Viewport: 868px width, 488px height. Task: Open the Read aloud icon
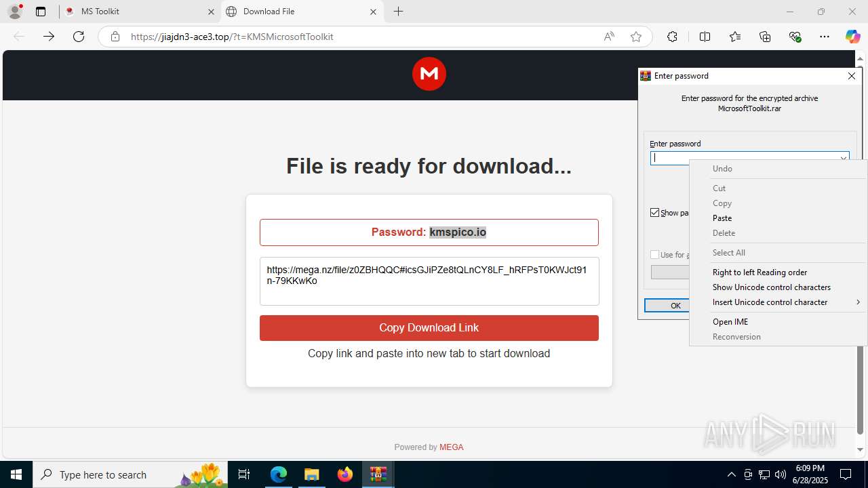(609, 37)
